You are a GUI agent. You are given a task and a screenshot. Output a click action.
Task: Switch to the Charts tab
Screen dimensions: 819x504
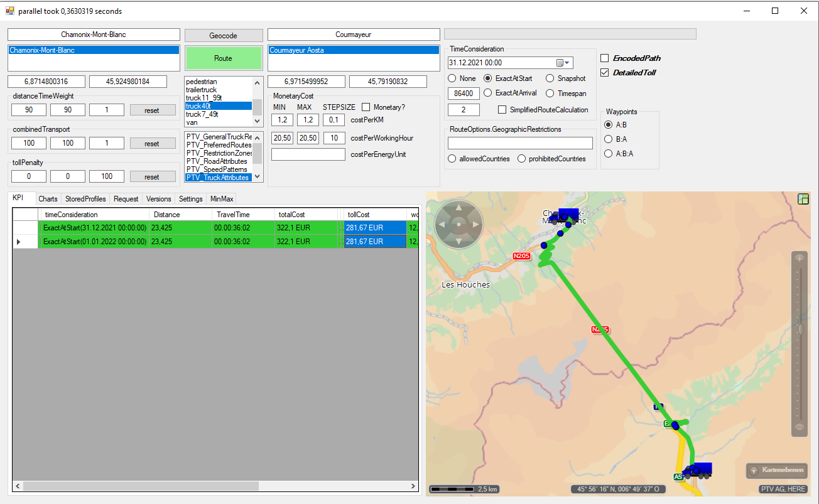[x=48, y=199]
